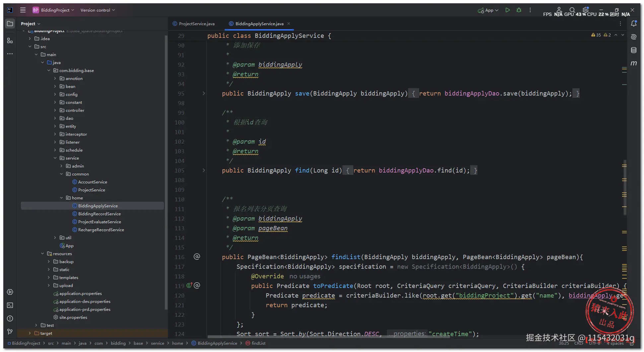Open Search Everywhere magnifier
This screenshot has height=352, width=644.
point(572,10)
